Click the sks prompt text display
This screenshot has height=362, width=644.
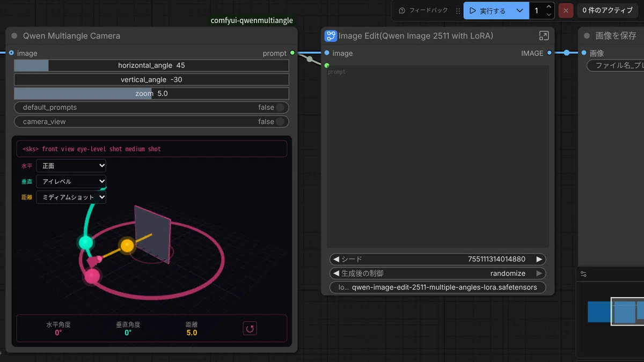point(152,149)
